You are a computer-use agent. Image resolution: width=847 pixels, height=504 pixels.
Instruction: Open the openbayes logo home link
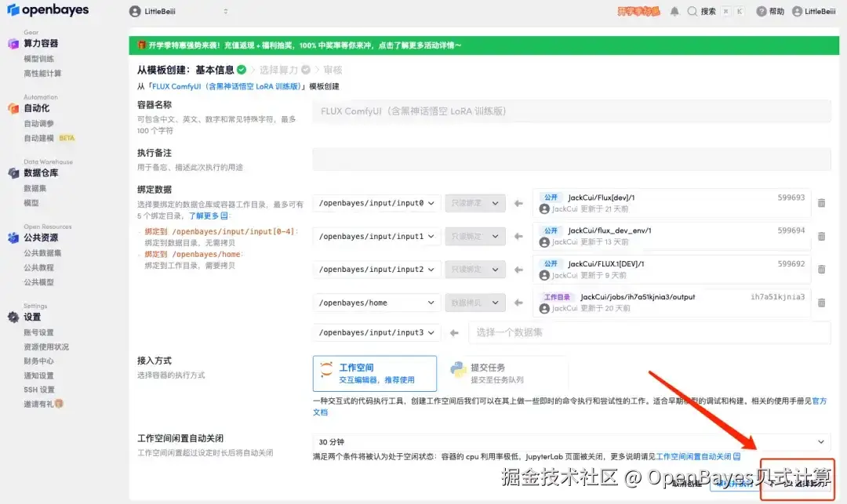(x=48, y=9)
